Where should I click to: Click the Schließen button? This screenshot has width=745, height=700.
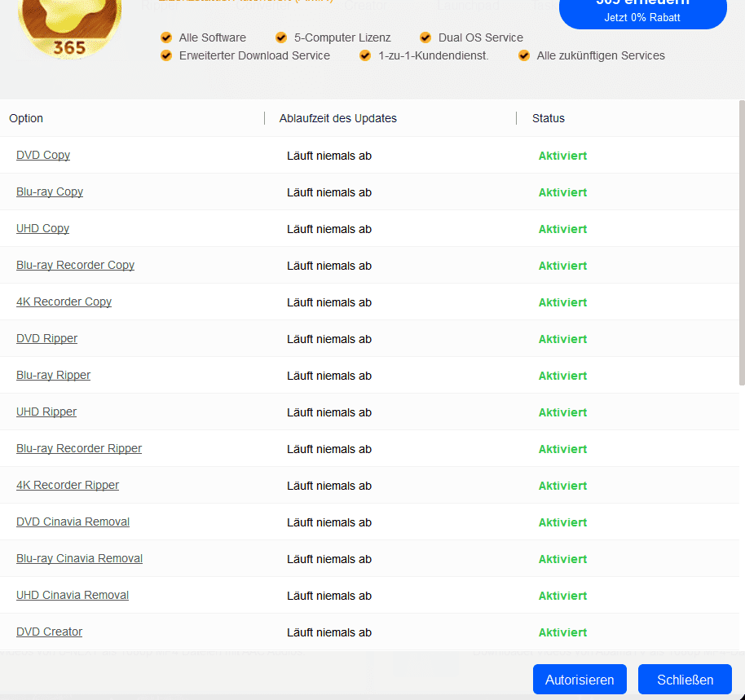point(685,680)
